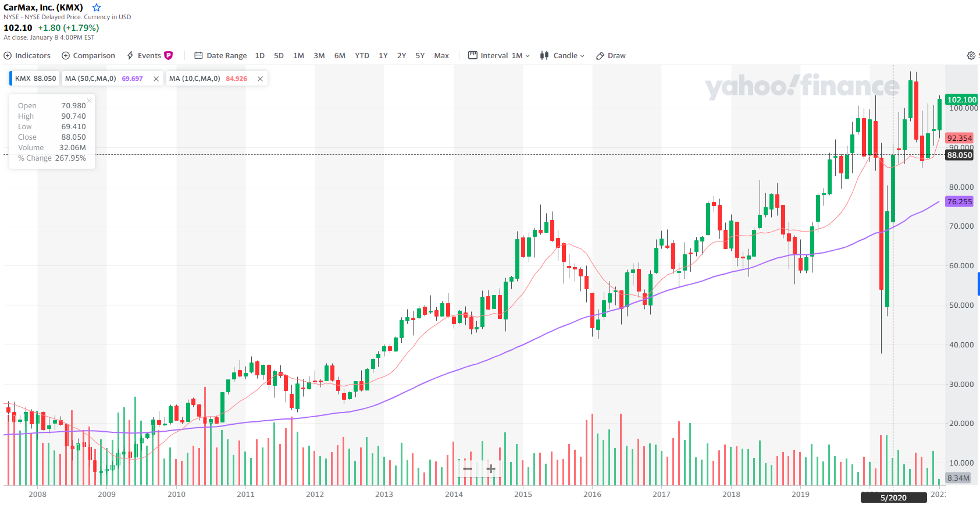Click the 8.34M volume label

pos(958,478)
